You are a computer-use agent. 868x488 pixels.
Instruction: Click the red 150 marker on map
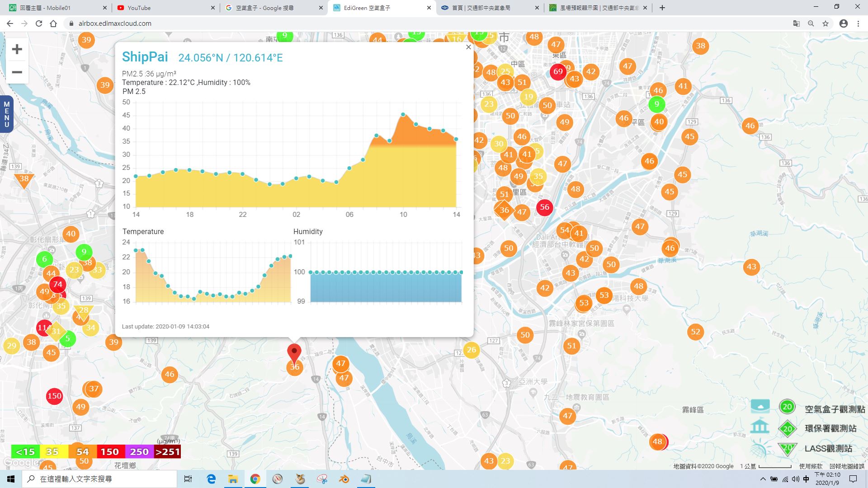click(x=54, y=396)
